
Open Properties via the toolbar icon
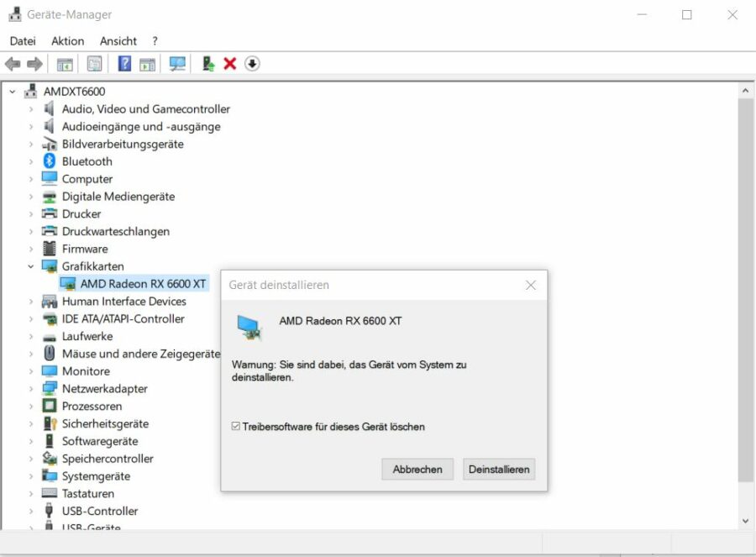coord(93,63)
